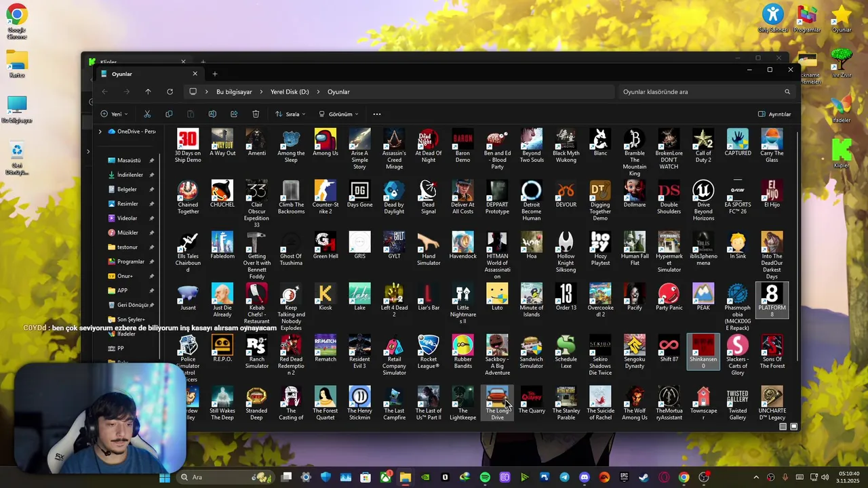Click the Copy toolbar icon
Viewport: 868px width, 488px height.
click(169, 114)
